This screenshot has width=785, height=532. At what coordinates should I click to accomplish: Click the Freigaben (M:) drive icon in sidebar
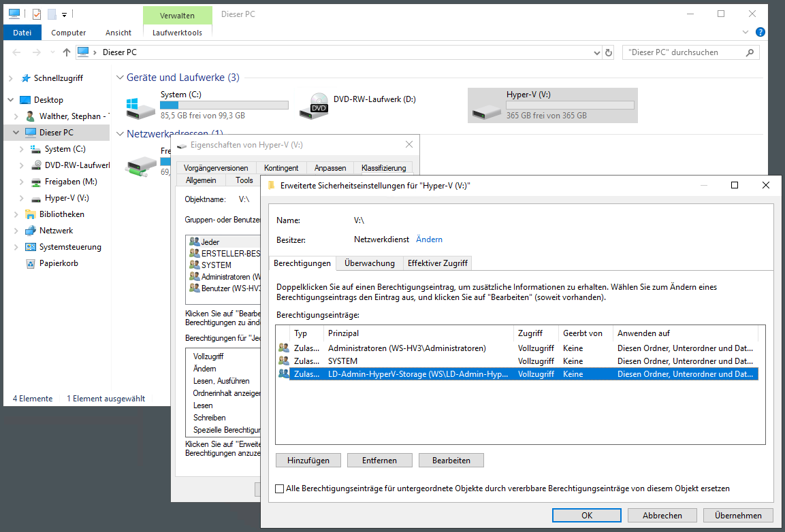coord(36,182)
